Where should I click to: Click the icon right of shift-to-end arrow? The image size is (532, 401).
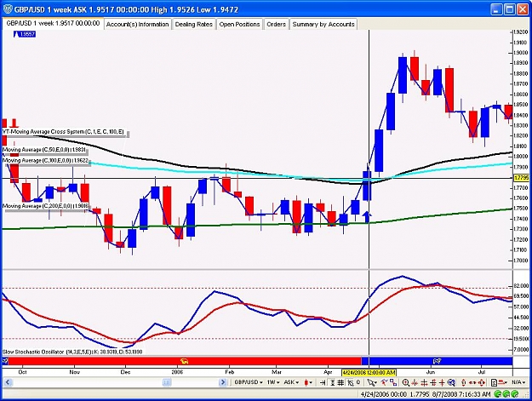pyautogui.click(x=333, y=382)
